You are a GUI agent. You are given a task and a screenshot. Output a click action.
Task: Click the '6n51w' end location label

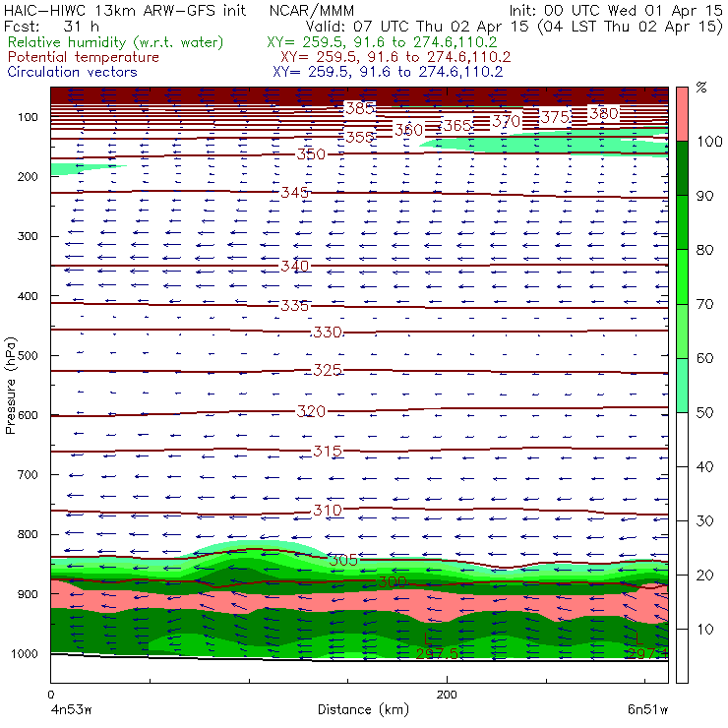click(x=647, y=710)
